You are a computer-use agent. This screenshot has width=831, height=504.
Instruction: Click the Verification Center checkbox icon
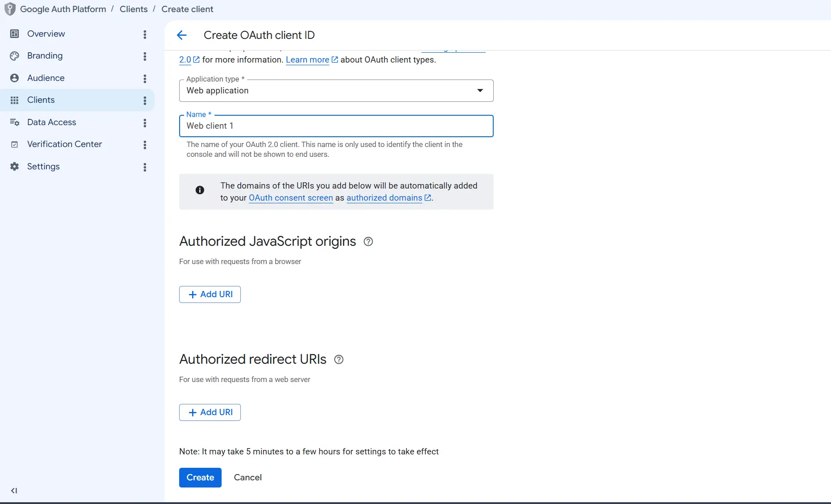(14, 144)
